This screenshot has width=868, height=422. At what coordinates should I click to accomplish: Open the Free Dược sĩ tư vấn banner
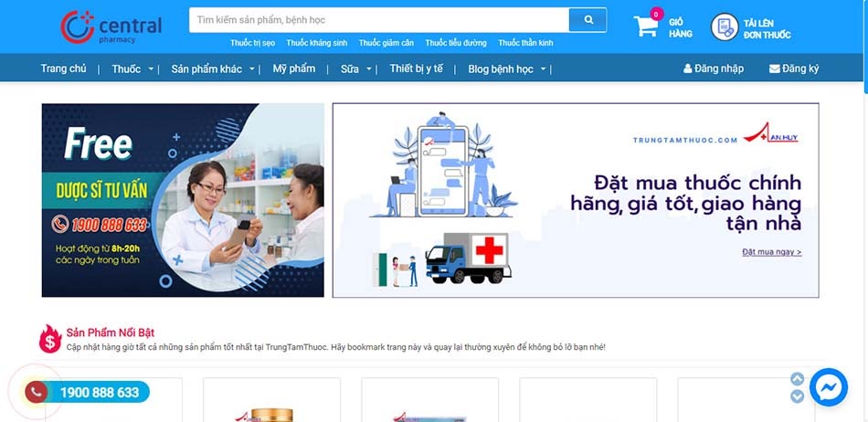pos(183,200)
